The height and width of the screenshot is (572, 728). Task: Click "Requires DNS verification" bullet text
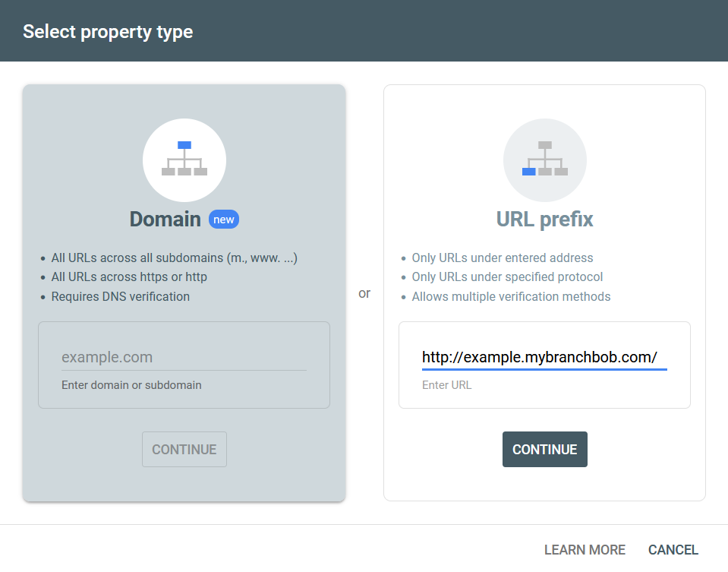coord(120,296)
